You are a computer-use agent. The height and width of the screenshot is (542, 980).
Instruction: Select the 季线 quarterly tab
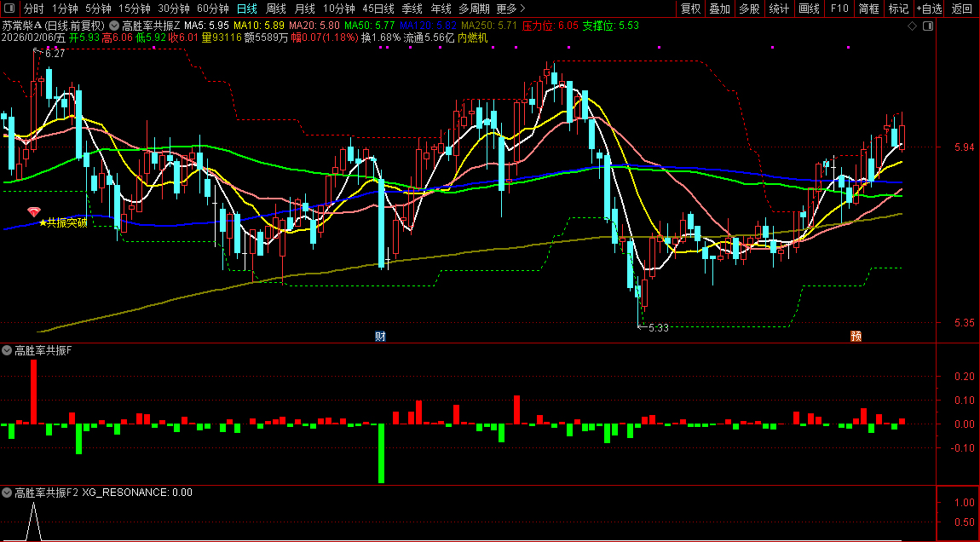tap(412, 9)
